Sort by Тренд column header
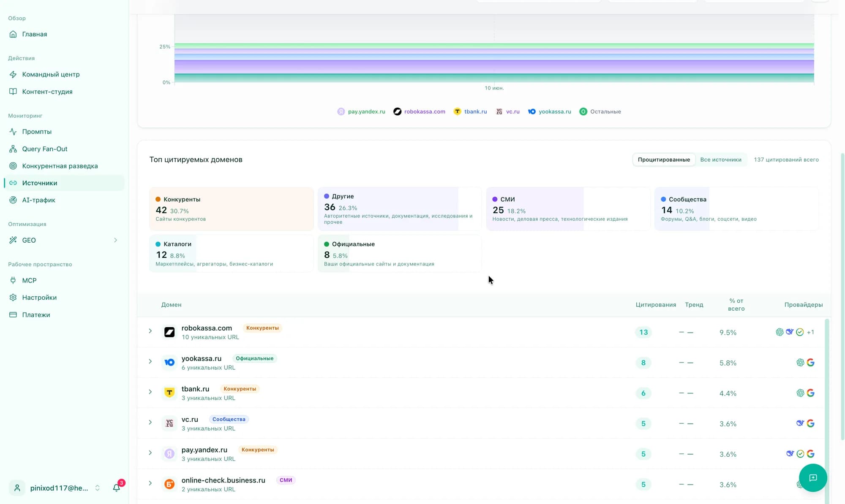Viewport: 845px width, 504px height. (x=694, y=305)
